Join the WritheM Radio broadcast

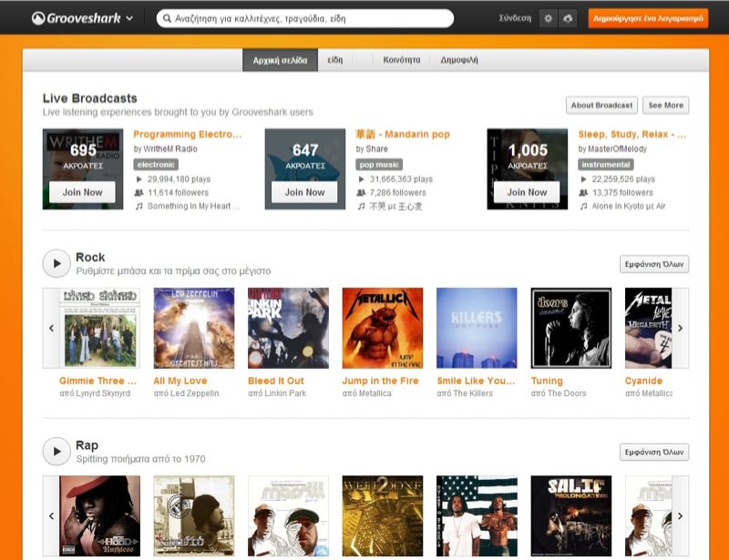pyautogui.click(x=82, y=192)
